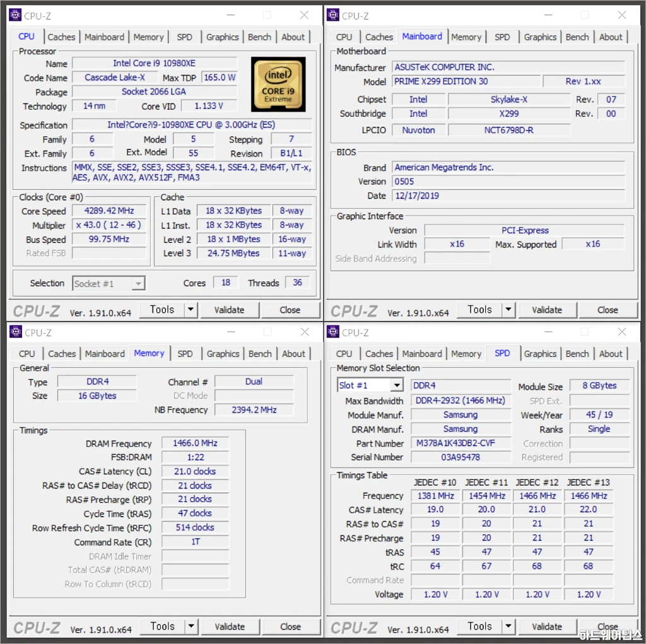Click the Level 3 cache value 24.75 MBytes
This screenshot has height=644, width=646.
pos(233,254)
